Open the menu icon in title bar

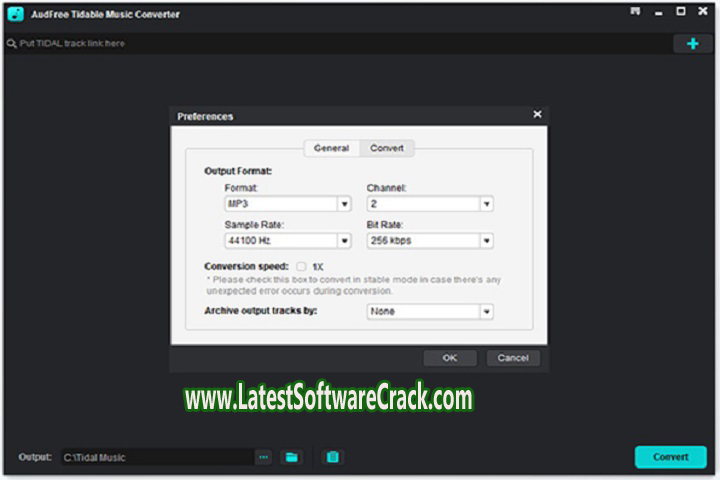[635, 11]
